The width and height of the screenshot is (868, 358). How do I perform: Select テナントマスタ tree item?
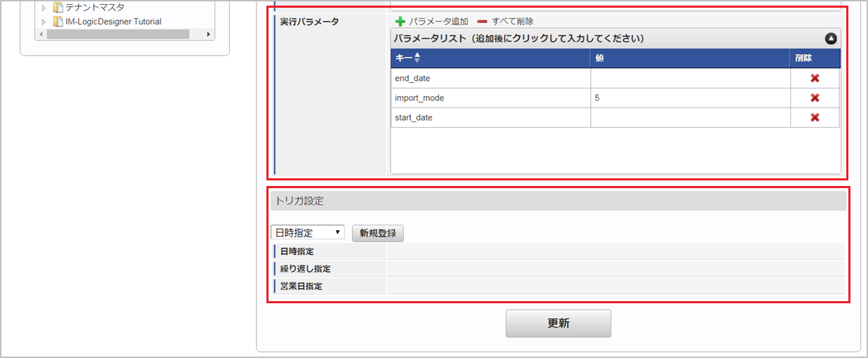tap(95, 8)
